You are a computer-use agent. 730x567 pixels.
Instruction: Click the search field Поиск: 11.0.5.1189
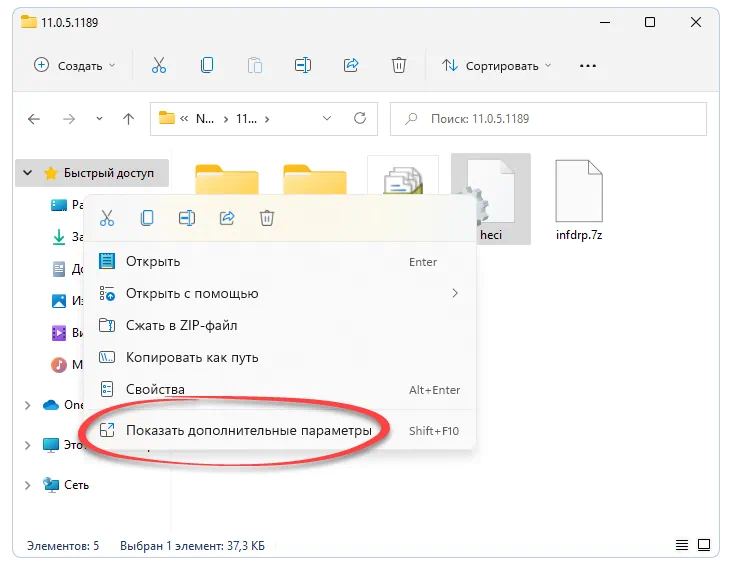pos(548,119)
